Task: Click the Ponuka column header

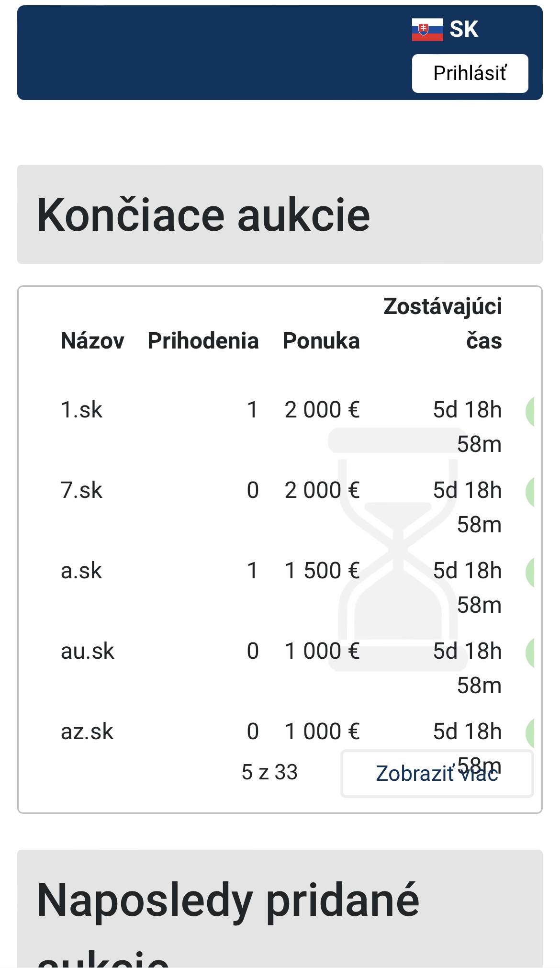Action: (x=321, y=341)
